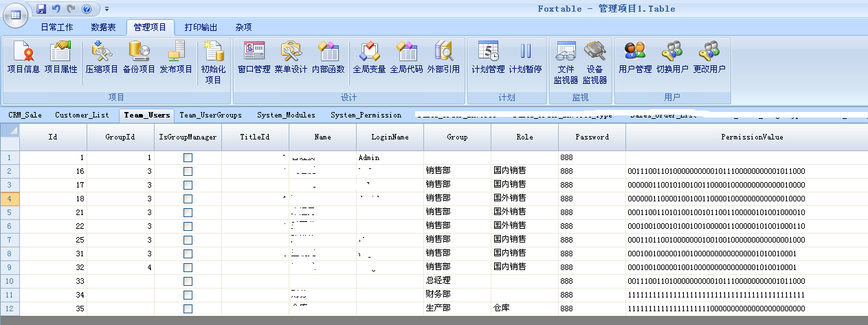Toggle IsGroupManager checkbox for Id 18

pyautogui.click(x=188, y=199)
